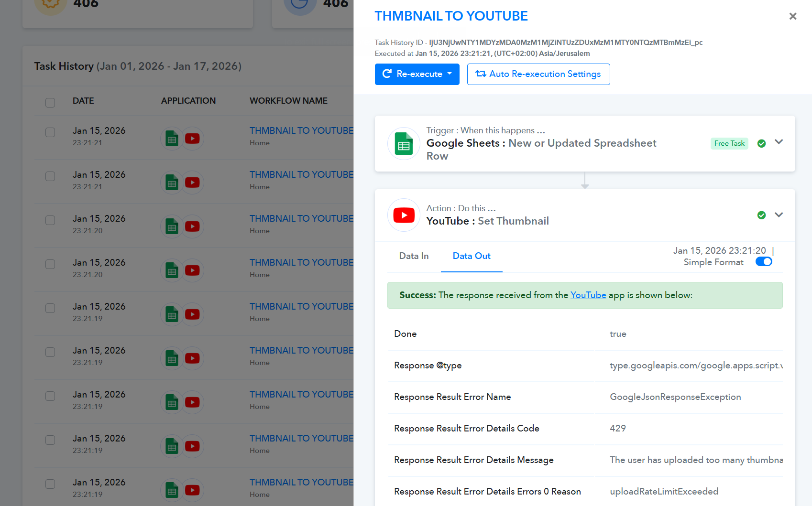Click the green success checkmark on trigger step
812x506 pixels.
pos(761,143)
